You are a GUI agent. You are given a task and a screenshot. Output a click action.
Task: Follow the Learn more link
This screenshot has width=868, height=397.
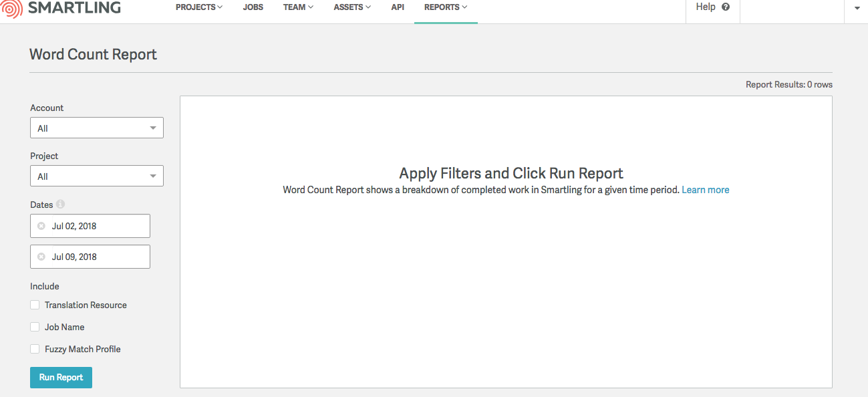706,190
